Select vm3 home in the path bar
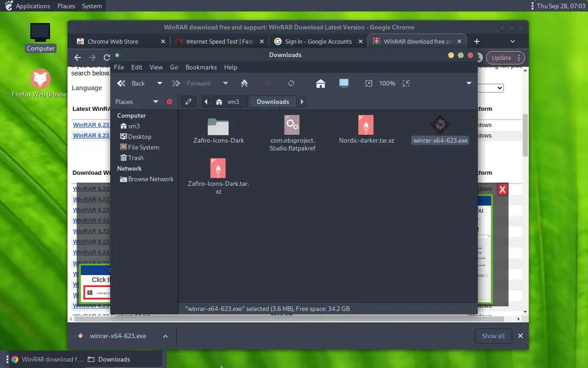Image resolution: width=588 pixels, height=368 pixels. pos(228,102)
